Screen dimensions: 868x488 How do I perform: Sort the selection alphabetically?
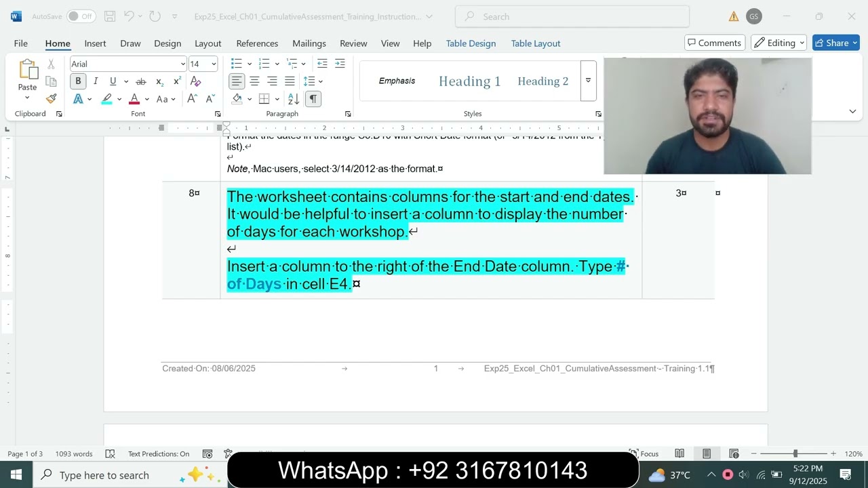tap(294, 99)
